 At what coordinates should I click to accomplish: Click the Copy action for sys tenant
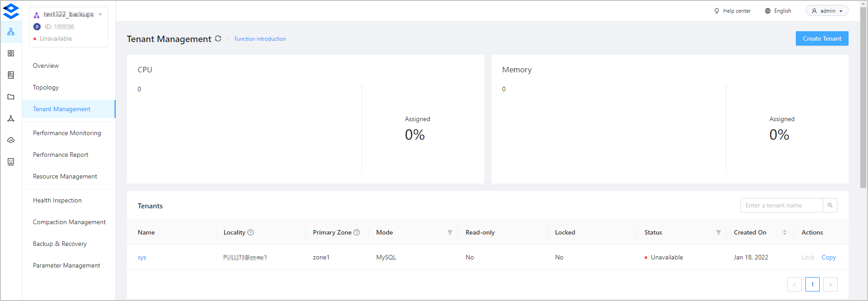[x=828, y=257]
